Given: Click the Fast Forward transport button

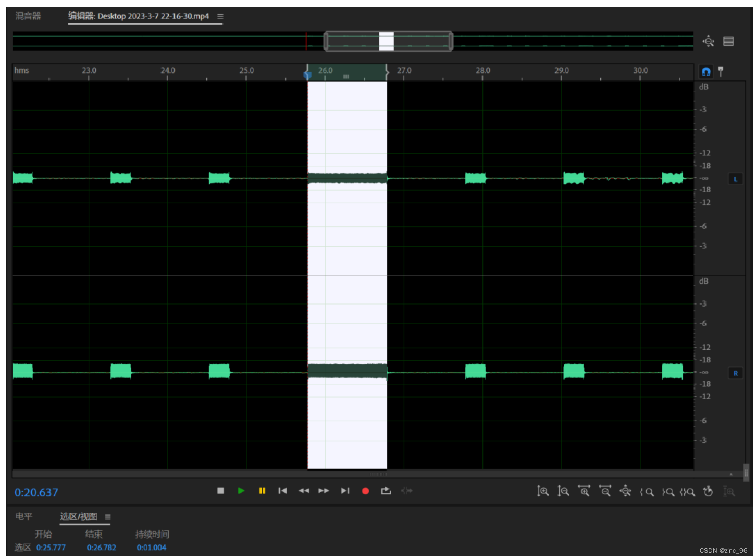Looking at the screenshot, I should (324, 491).
